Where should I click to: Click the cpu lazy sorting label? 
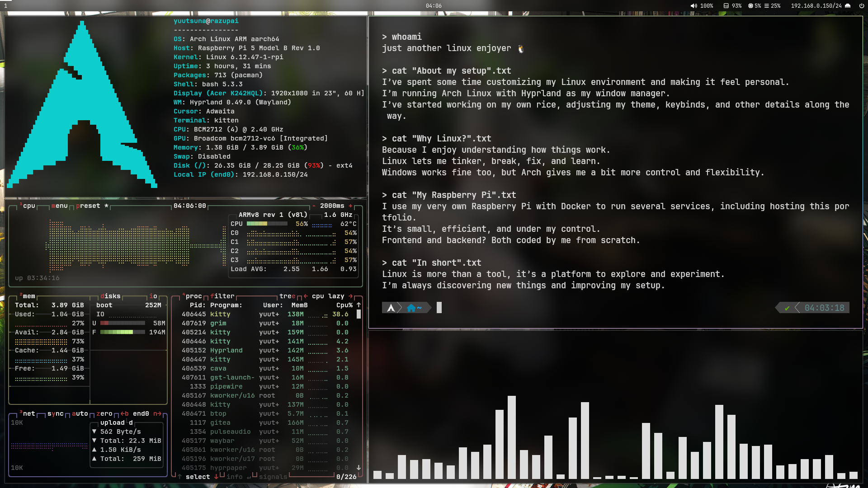(328, 296)
